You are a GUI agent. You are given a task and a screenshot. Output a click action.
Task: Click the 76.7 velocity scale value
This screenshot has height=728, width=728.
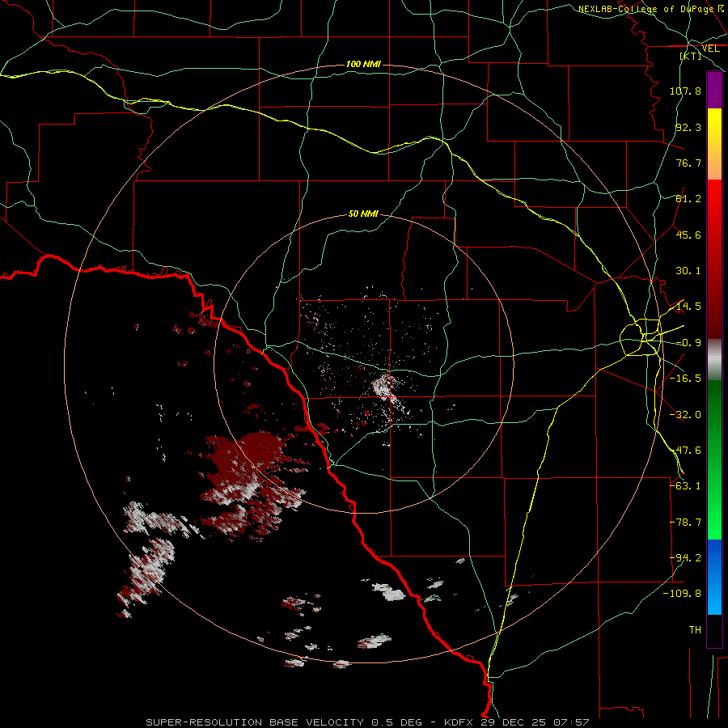click(688, 163)
